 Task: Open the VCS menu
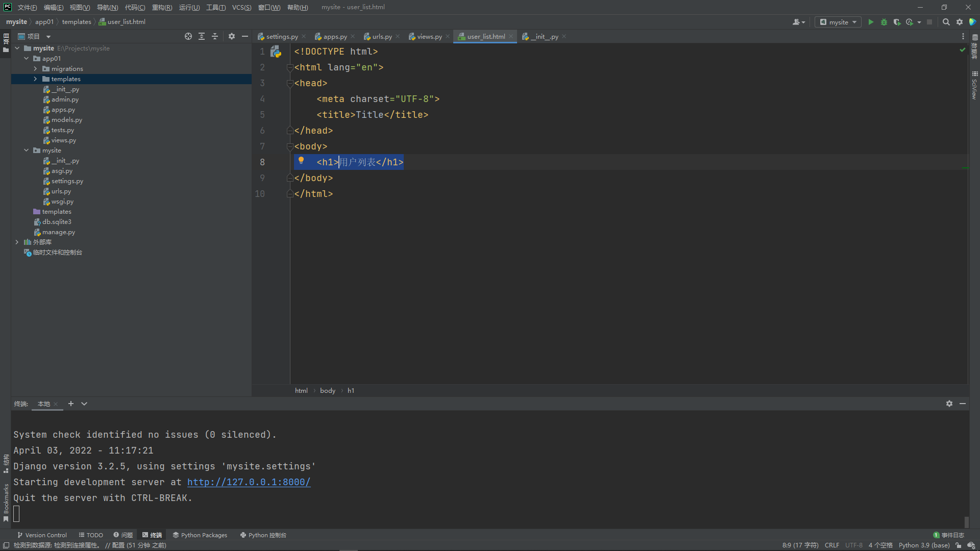[241, 7]
